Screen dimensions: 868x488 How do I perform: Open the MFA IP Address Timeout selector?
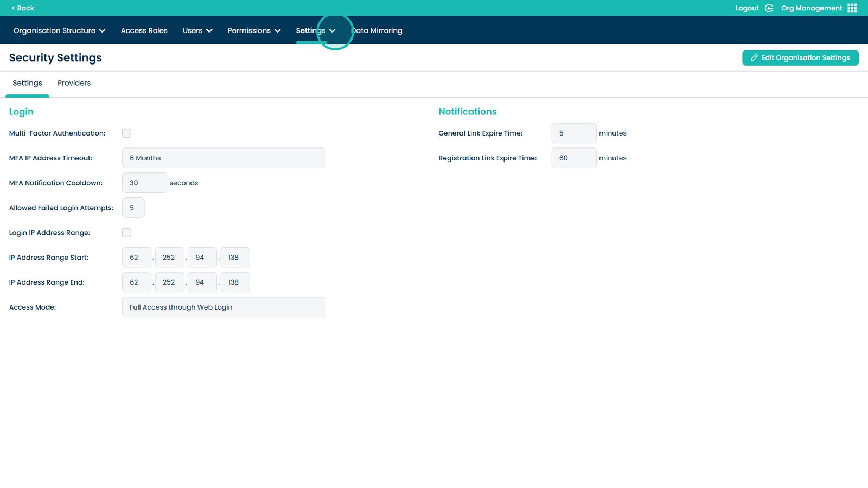[224, 158]
